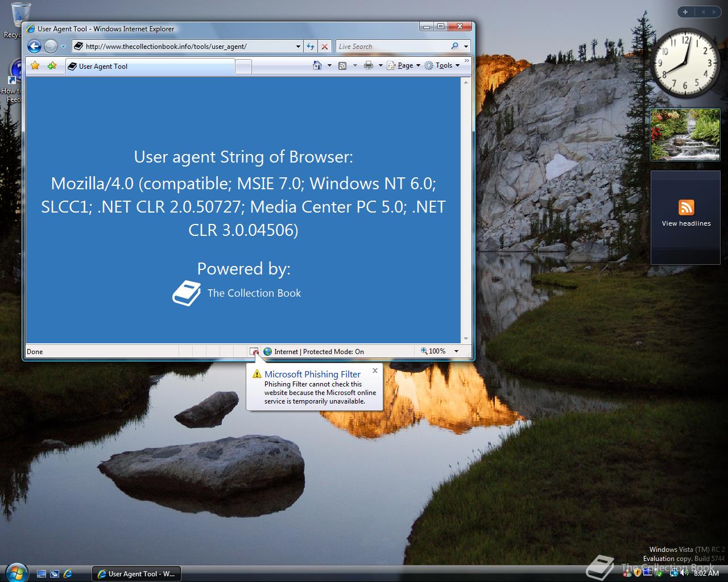Click the Live Search magnifier icon
The height and width of the screenshot is (582, 728).
coord(454,46)
